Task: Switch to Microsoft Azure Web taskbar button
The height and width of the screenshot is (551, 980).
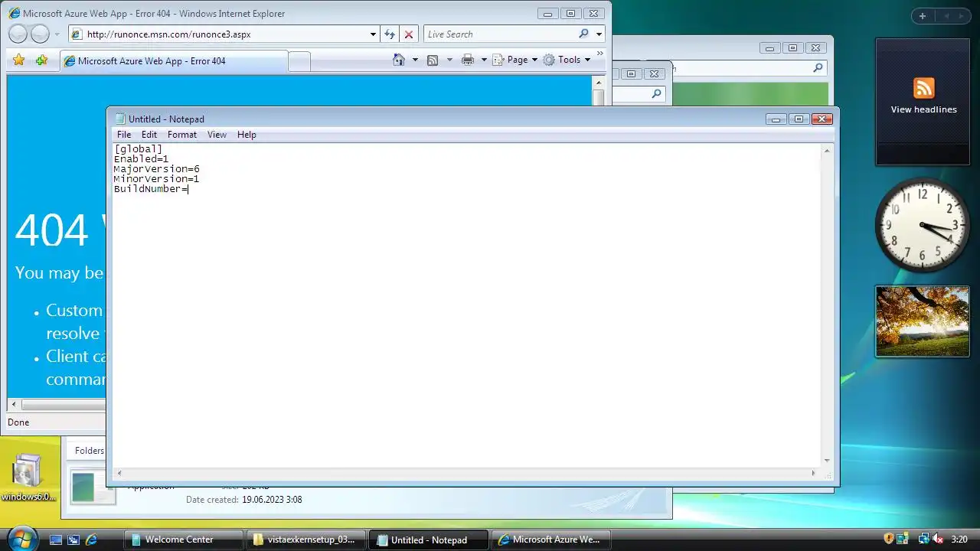Action: pyautogui.click(x=550, y=540)
